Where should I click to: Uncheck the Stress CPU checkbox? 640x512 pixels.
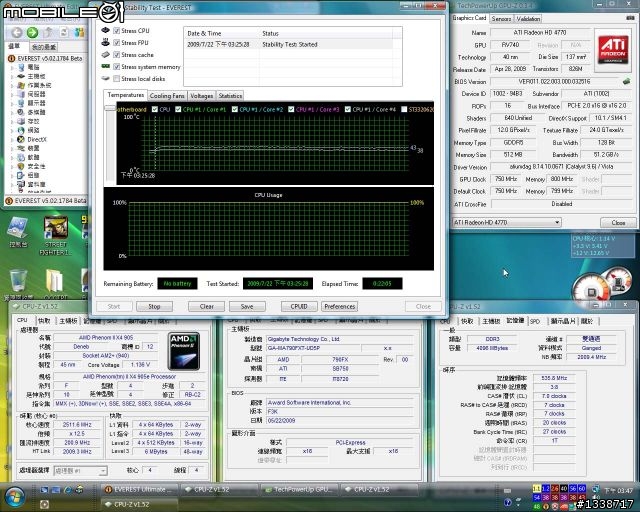coord(116,31)
